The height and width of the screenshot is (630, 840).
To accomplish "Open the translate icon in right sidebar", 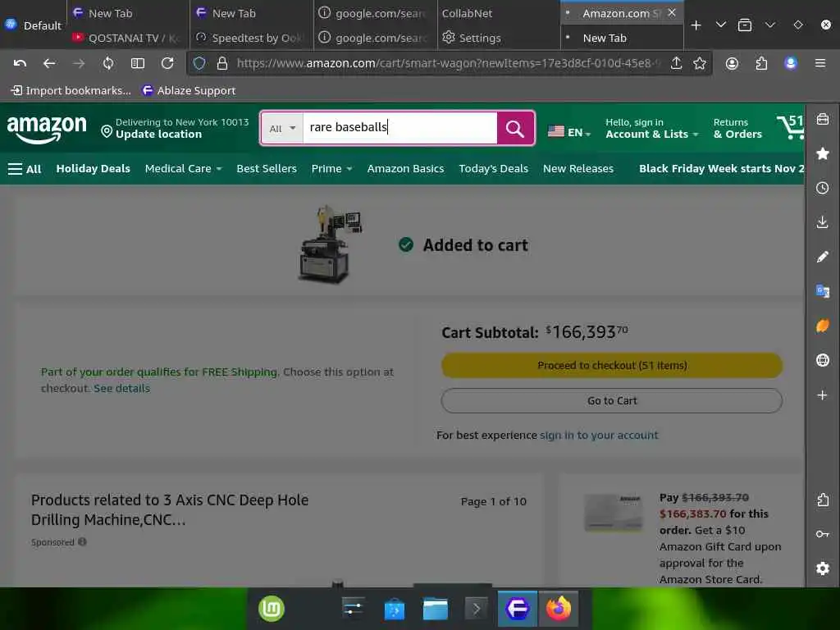I will pyautogui.click(x=822, y=291).
